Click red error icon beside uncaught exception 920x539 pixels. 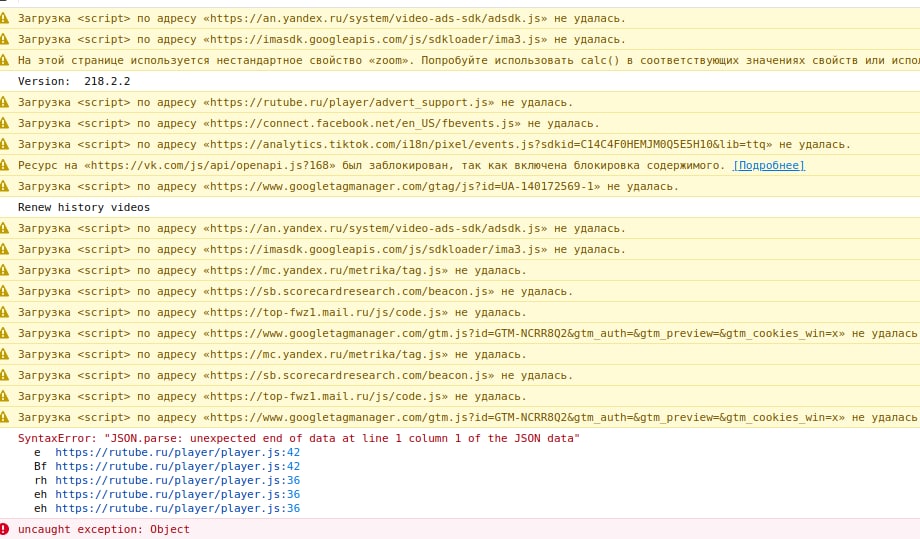[x=4, y=529]
